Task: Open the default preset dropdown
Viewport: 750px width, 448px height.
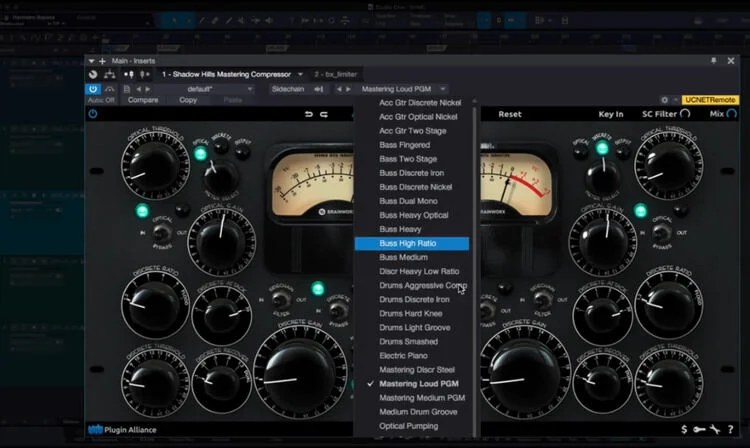Action: pos(205,89)
